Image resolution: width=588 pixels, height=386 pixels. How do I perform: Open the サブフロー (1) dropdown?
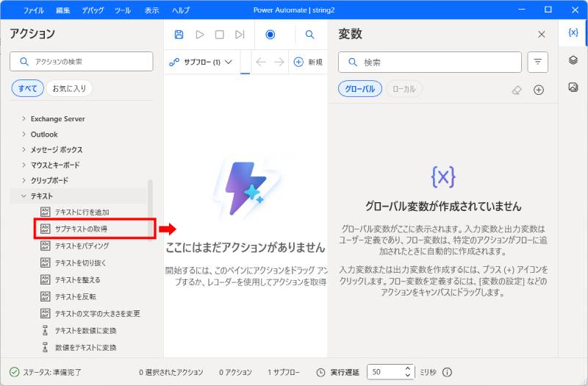click(x=201, y=62)
